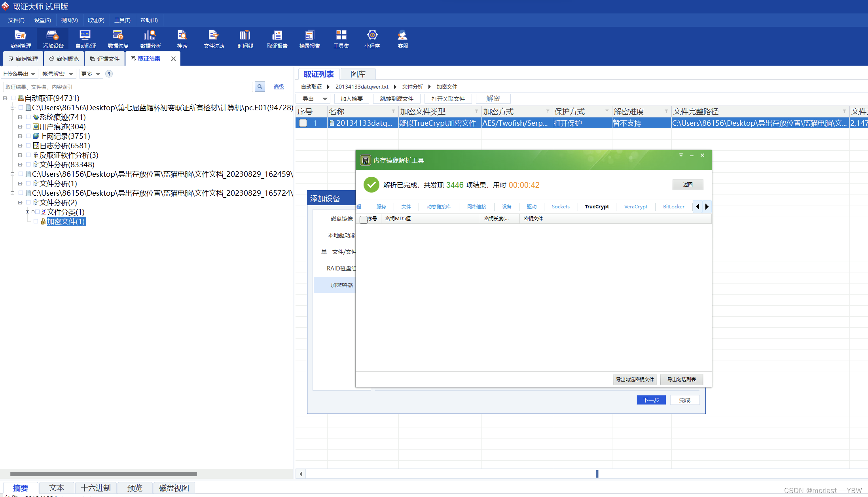868x497 pixels.
Task: Click the magnifier search button beside search field
Action: click(x=260, y=87)
